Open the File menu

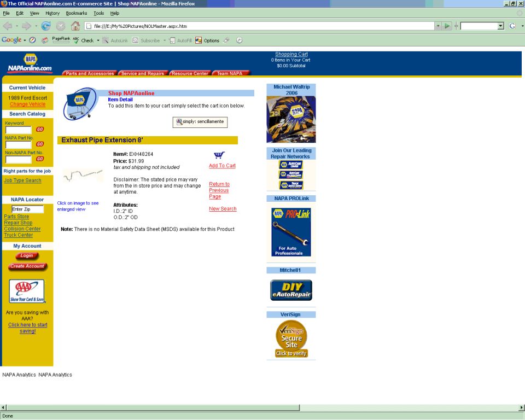tap(6, 13)
